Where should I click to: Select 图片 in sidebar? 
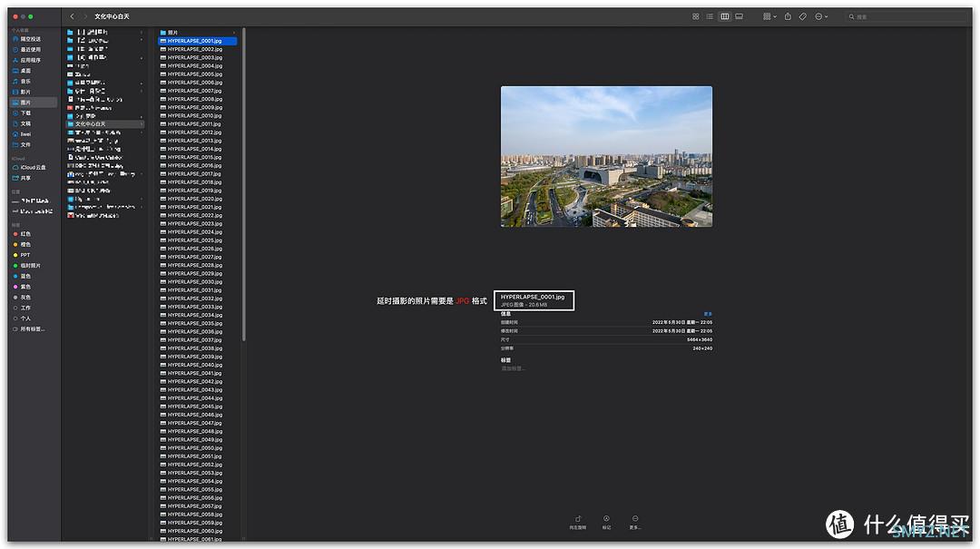tap(34, 102)
